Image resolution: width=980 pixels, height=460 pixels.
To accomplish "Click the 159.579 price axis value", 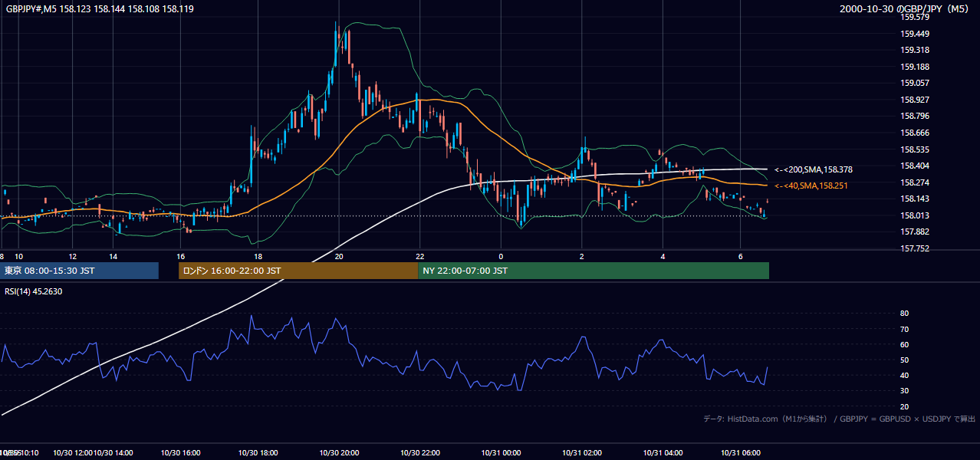I will [915, 17].
